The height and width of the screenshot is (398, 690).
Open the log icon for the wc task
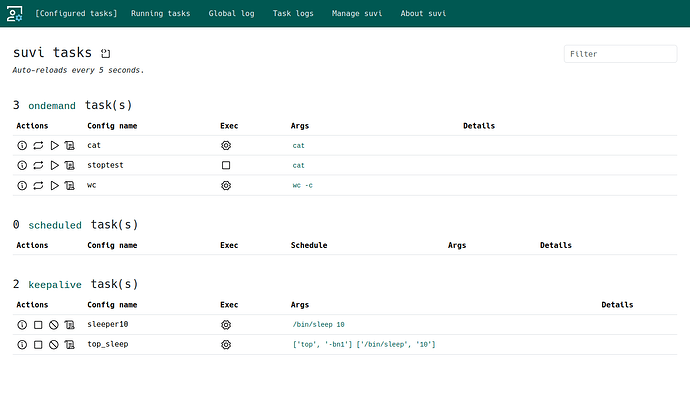pos(70,185)
